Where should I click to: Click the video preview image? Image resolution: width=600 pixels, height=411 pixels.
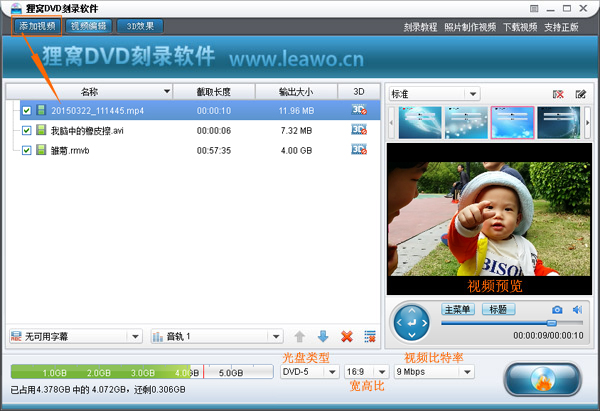[489, 219]
